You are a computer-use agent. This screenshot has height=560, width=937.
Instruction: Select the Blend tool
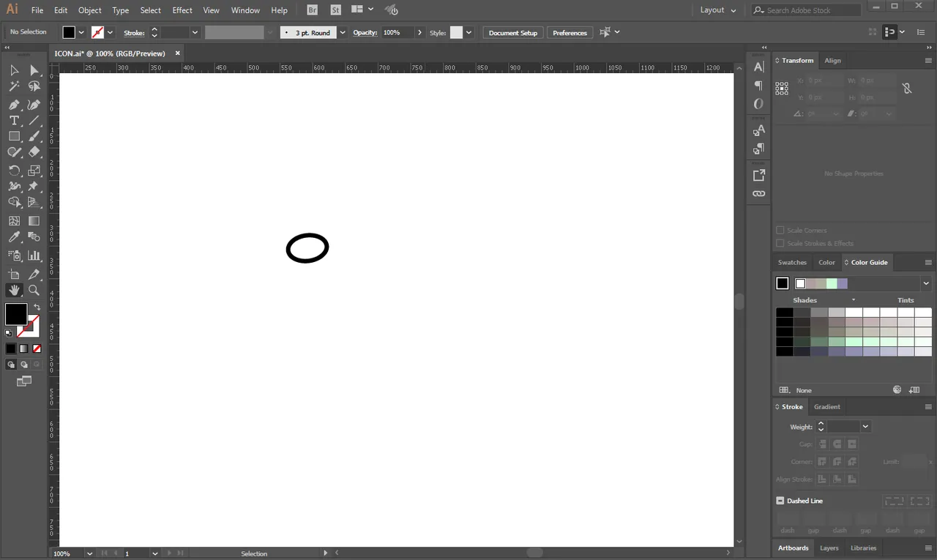tap(34, 236)
